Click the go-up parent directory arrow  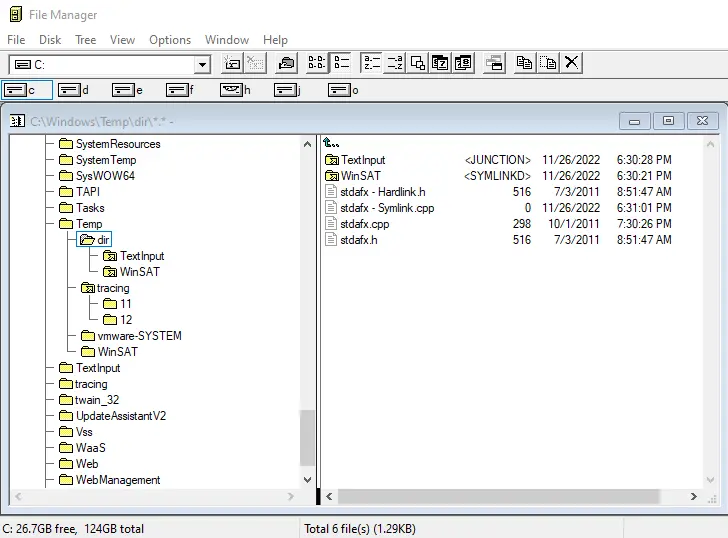(x=331, y=143)
